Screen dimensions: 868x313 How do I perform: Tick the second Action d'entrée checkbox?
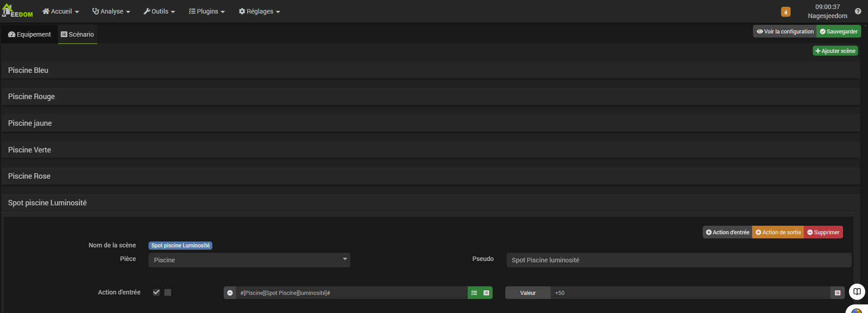pyautogui.click(x=168, y=293)
